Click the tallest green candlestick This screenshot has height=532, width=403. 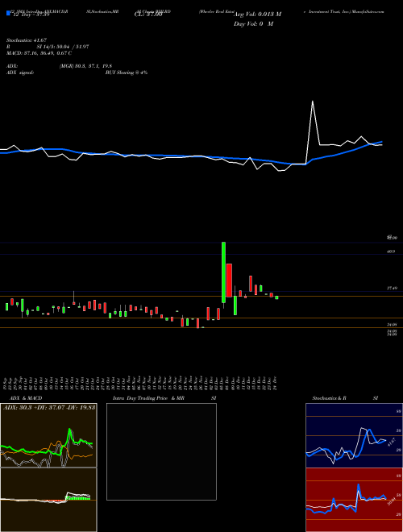pos(223,272)
